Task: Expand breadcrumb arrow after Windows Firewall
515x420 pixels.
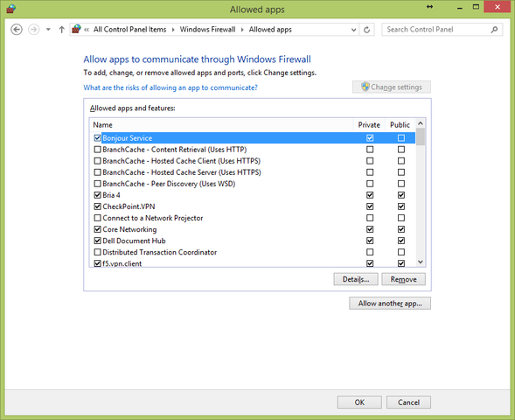Action: click(242, 30)
